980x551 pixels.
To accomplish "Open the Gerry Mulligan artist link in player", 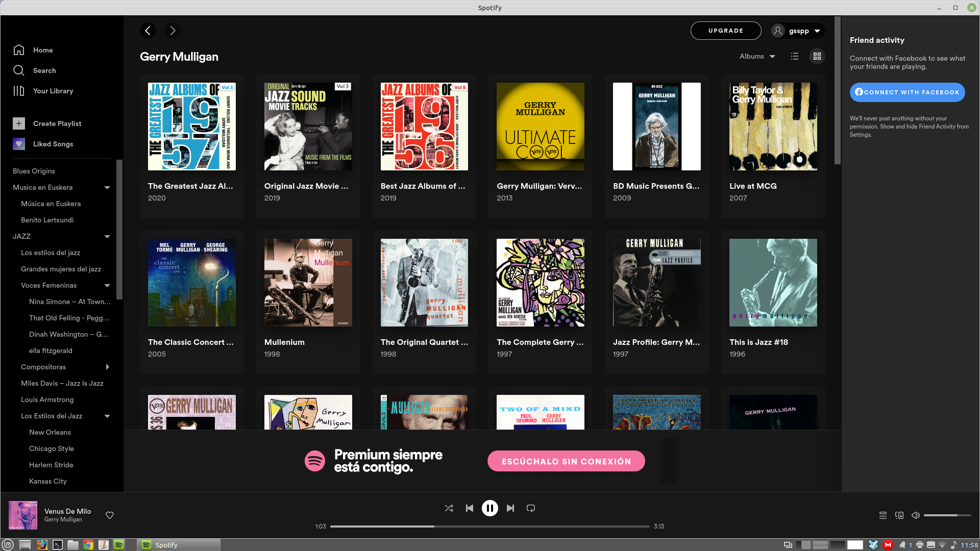I will coord(63,519).
